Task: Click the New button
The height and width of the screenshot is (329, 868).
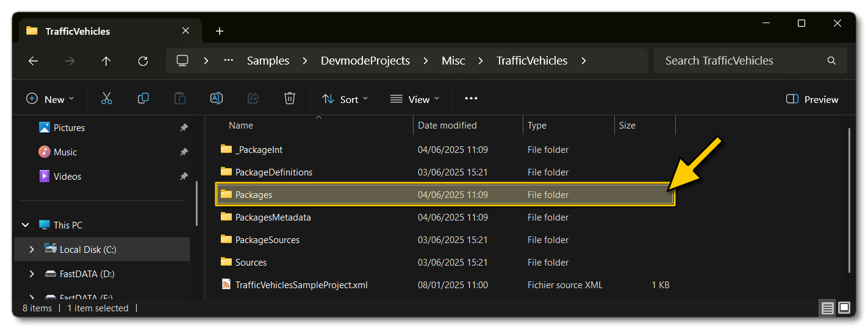Action: pos(50,99)
